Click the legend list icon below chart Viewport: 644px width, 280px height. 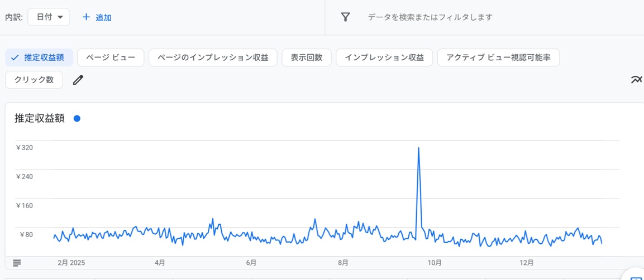pos(17,263)
